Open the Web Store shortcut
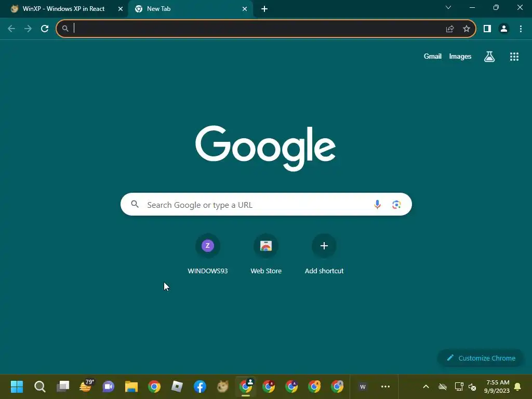 (x=266, y=255)
